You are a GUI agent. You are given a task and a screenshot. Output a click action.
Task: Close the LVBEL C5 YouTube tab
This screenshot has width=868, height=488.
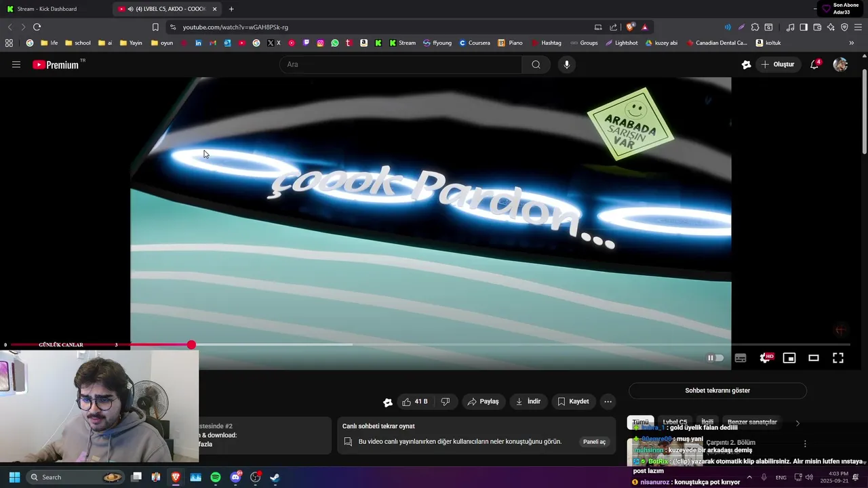point(214,9)
